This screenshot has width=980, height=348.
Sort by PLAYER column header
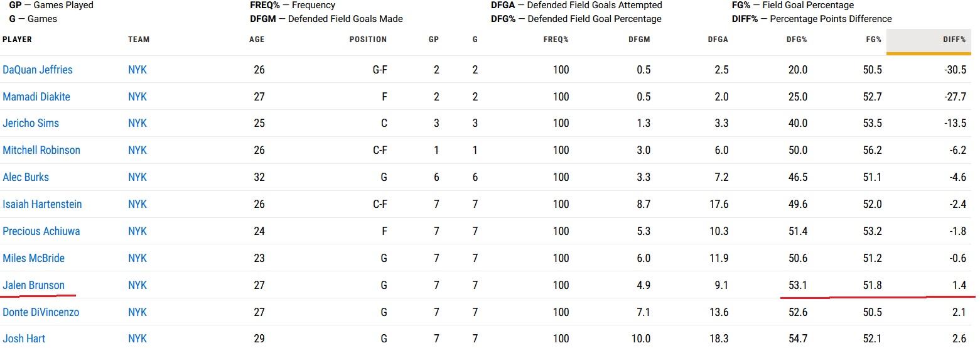pyautogui.click(x=17, y=39)
